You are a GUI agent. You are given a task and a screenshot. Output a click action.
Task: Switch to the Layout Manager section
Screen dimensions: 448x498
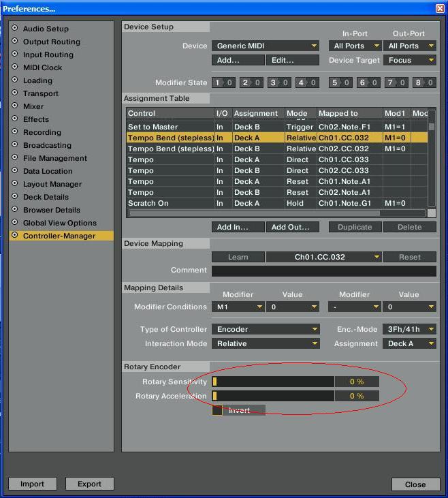pos(52,184)
